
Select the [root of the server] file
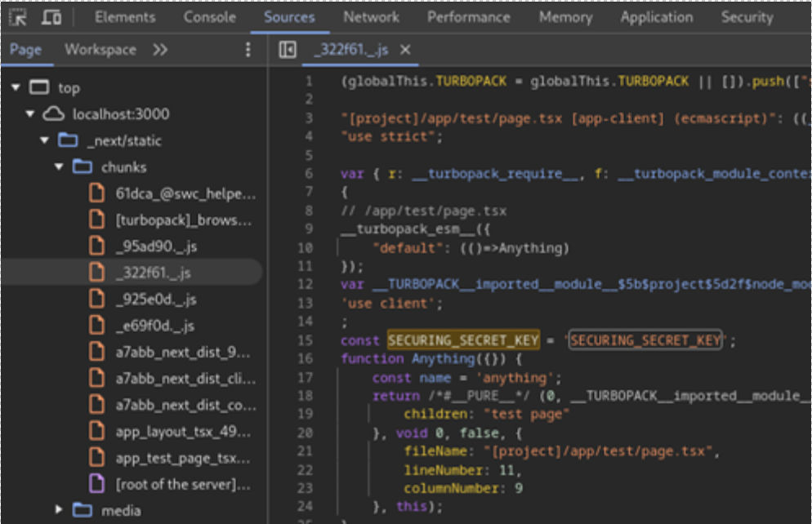(x=182, y=485)
